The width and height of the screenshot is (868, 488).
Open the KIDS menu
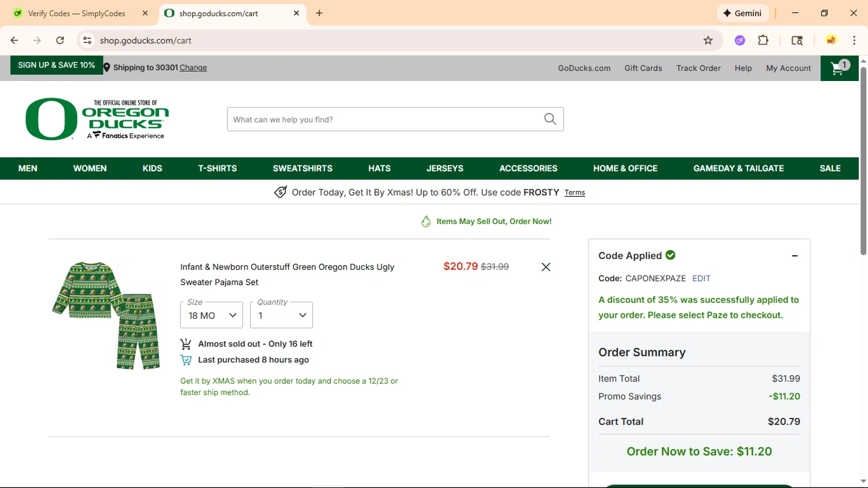click(x=152, y=168)
